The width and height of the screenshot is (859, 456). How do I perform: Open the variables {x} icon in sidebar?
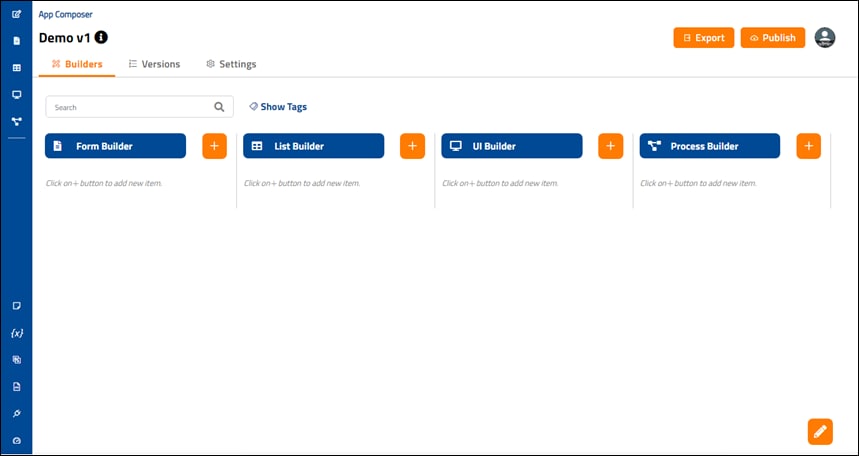click(16, 333)
